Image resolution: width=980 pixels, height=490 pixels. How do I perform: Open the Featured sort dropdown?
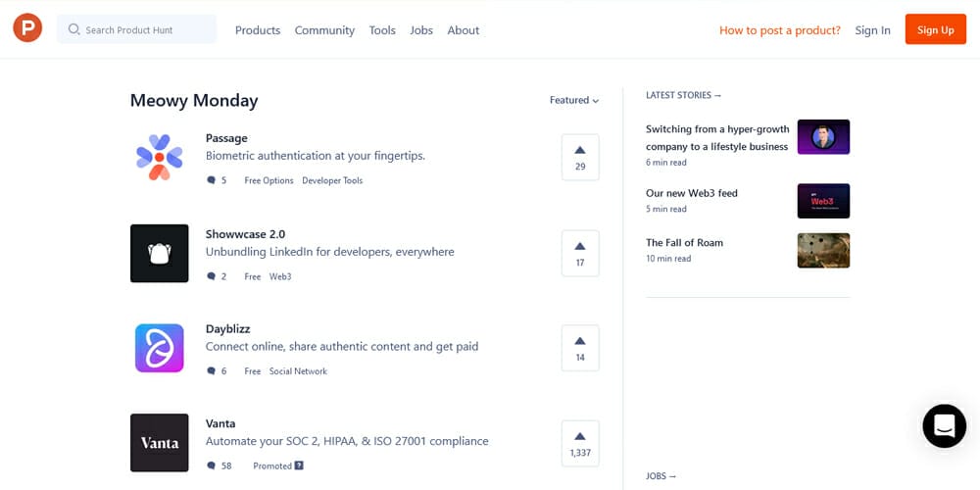click(x=574, y=100)
